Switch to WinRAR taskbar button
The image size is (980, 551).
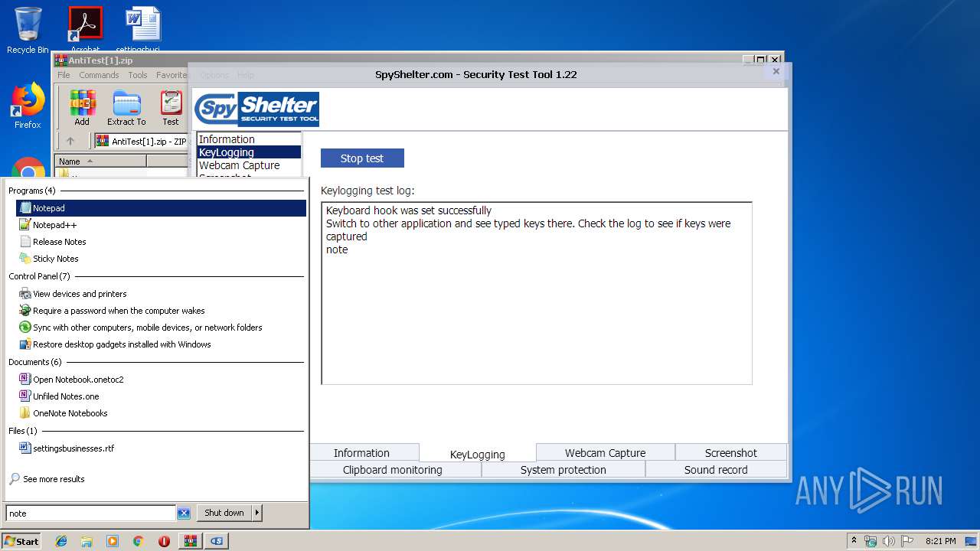coord(190,541)
